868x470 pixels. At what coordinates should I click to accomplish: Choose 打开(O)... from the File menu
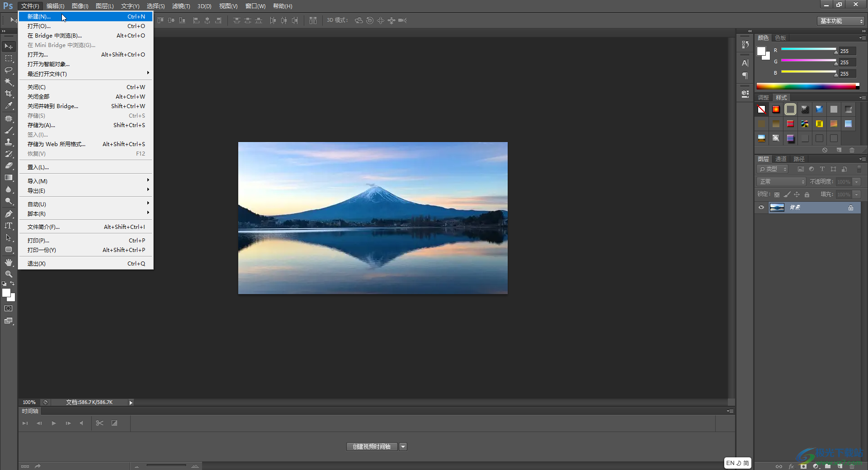(86, 26)
